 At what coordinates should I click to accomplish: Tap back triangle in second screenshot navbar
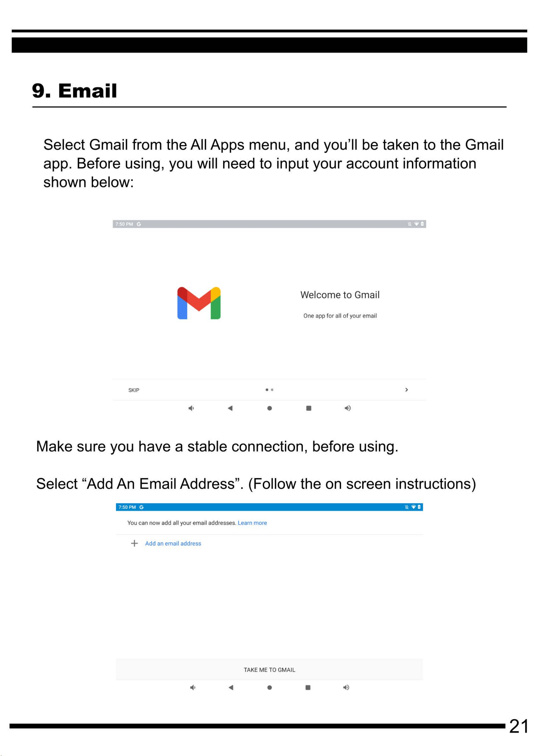coord(231,688)
